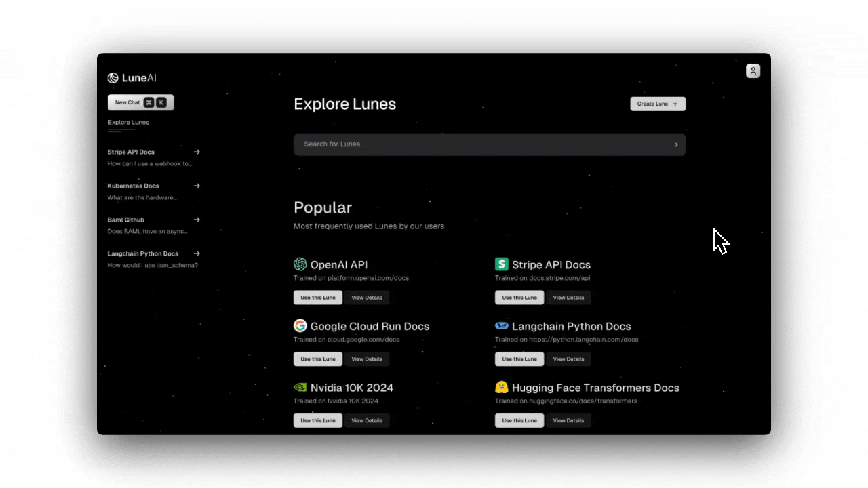The width and height of the screenshot is (868, 488).
Task: Click the Google Cloud Run Docs logo
Action: tap(300, 326)
